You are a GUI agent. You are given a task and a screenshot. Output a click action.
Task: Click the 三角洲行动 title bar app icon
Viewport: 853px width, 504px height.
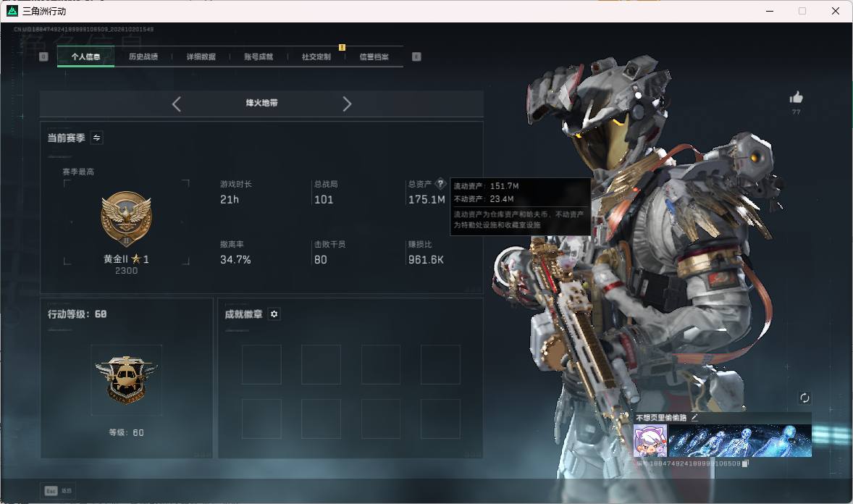click(12, 11)
